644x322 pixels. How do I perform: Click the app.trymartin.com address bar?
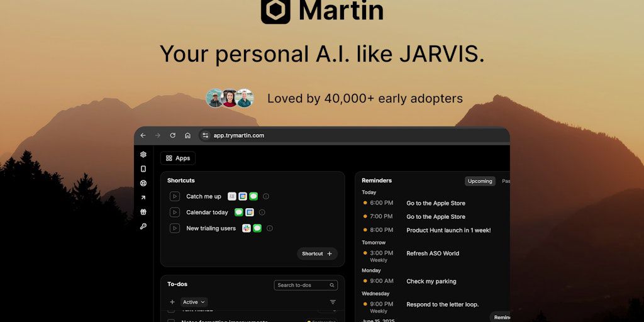point(353,136)
